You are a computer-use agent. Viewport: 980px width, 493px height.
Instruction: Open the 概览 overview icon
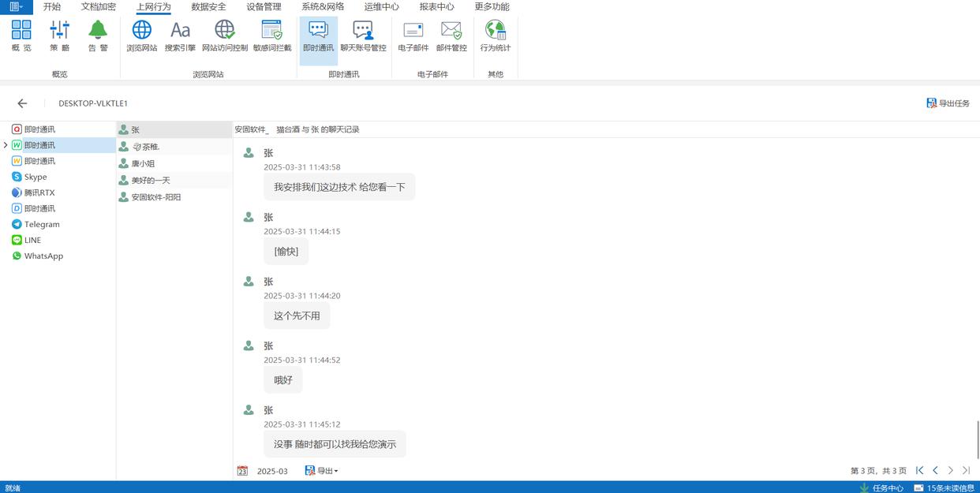pos(21,36)
